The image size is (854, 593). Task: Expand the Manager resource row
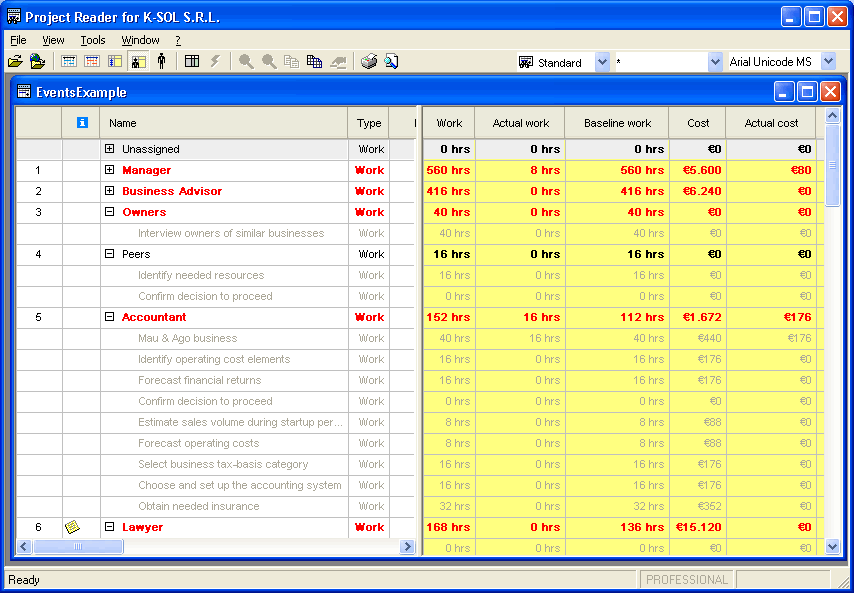point(109,170)
